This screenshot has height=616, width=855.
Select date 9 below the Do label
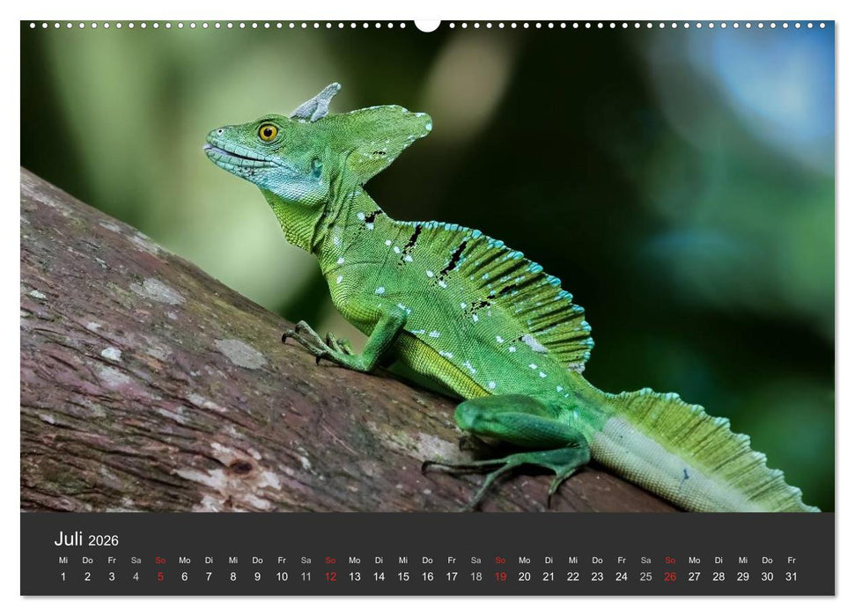pyautogui.click(x=255, y=576)
